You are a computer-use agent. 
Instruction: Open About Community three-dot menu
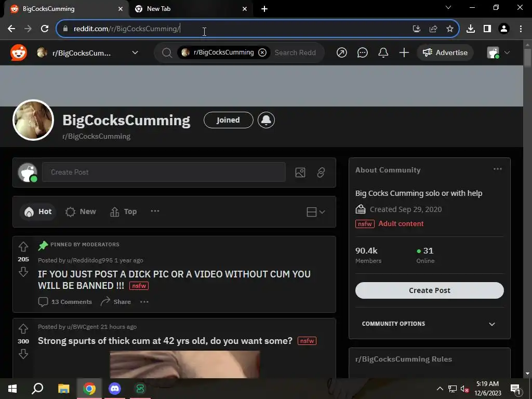(497, 169)
